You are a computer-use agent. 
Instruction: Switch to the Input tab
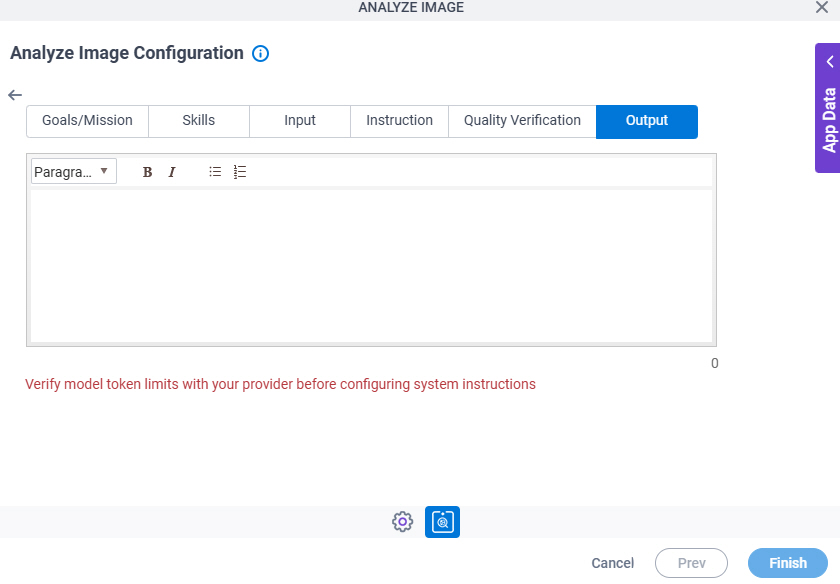[x=300, y=121]
